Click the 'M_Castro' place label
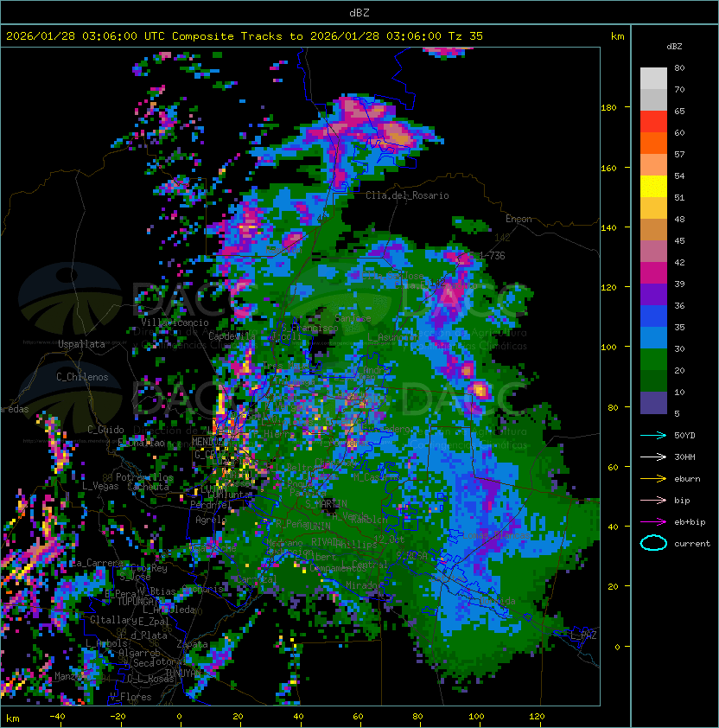719x728 pixels. [x=376, y=476]
